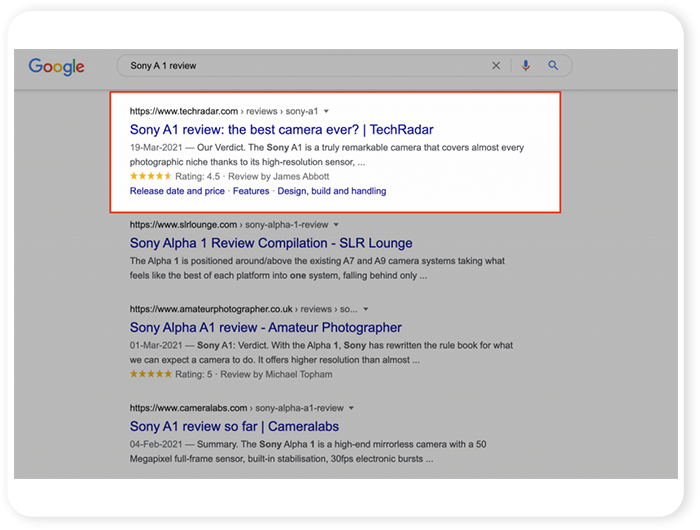Click the '01-Mar-2021' date in Amateur Photographer snippet
The height and width of the screenshot is (530, 700).
pyautogui.click(x=156, y=345)
